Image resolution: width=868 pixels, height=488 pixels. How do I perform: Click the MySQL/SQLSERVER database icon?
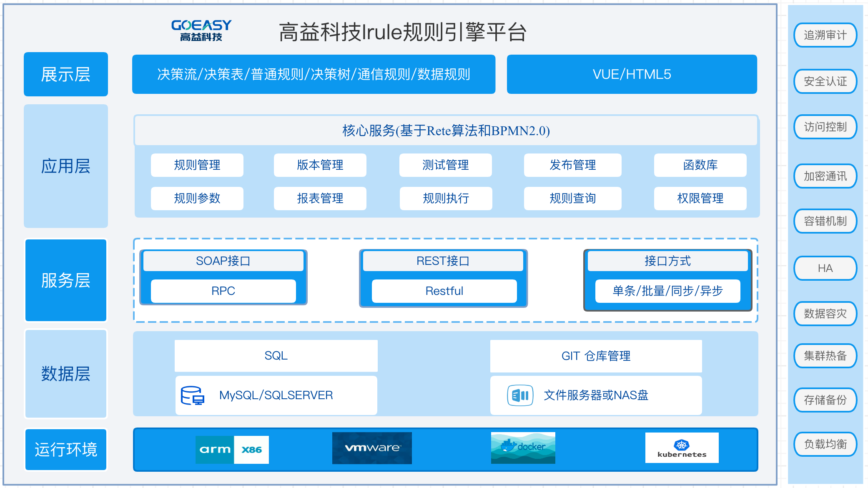tap(192, 395)
